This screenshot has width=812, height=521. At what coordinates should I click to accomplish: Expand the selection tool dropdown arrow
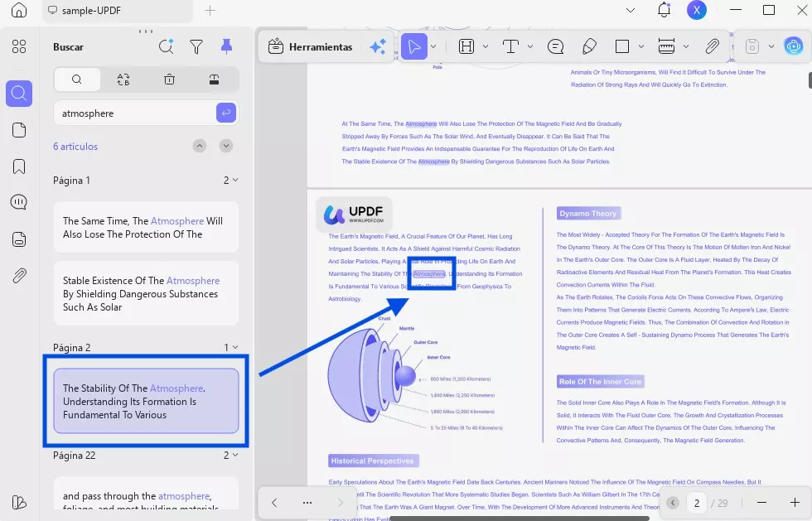coord(433,46)
